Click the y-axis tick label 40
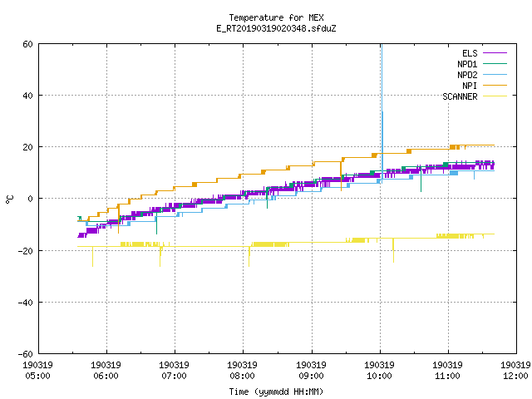 tap(27, 96)
